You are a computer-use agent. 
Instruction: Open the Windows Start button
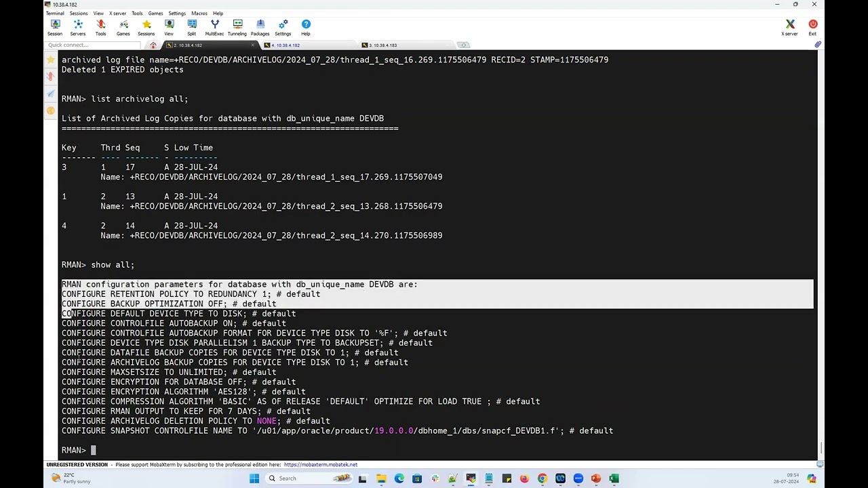254,479
